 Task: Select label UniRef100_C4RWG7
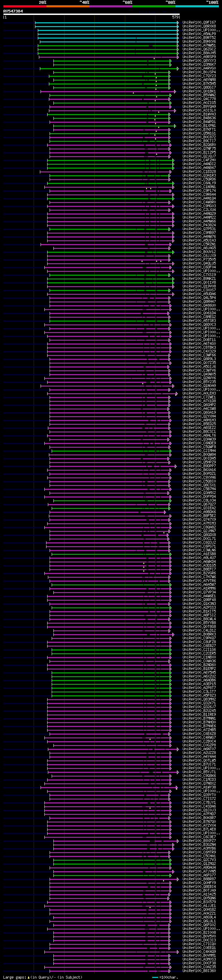point(199,737)
